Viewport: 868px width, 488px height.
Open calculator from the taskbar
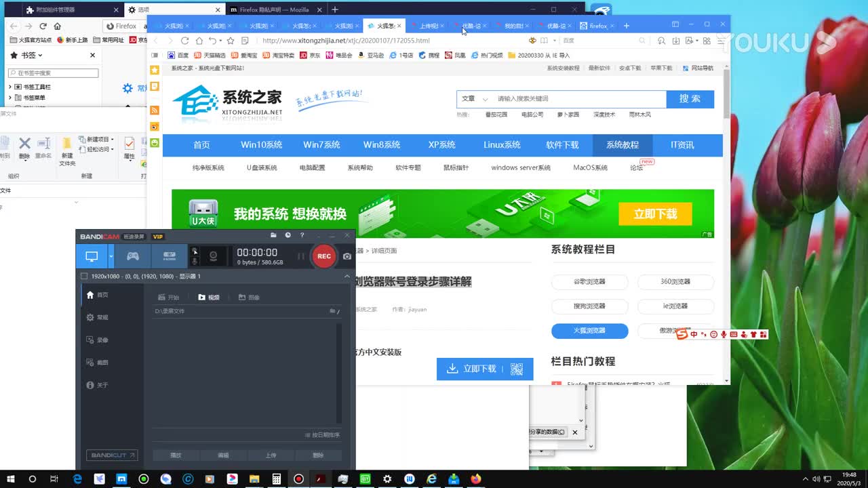(276, 479)
